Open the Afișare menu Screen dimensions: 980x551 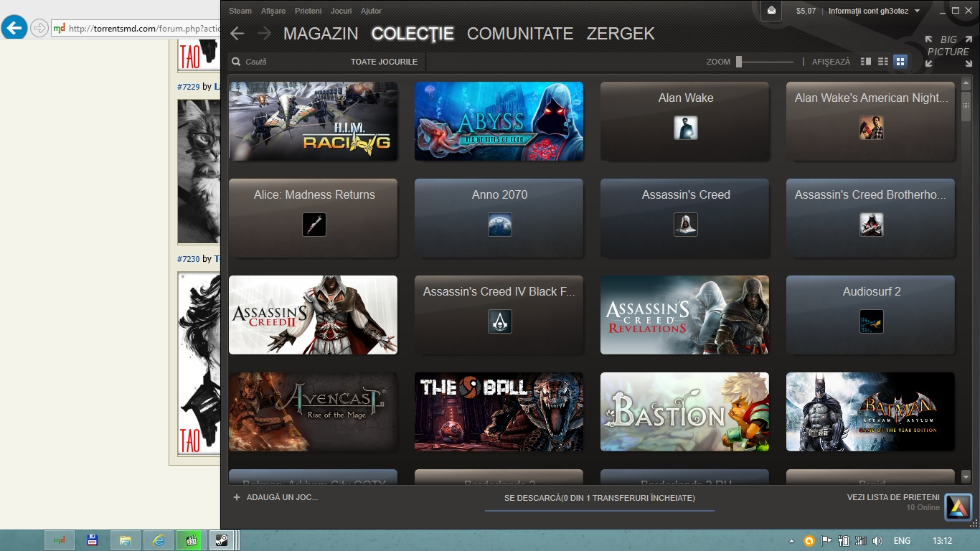click(x=273, y=11)
